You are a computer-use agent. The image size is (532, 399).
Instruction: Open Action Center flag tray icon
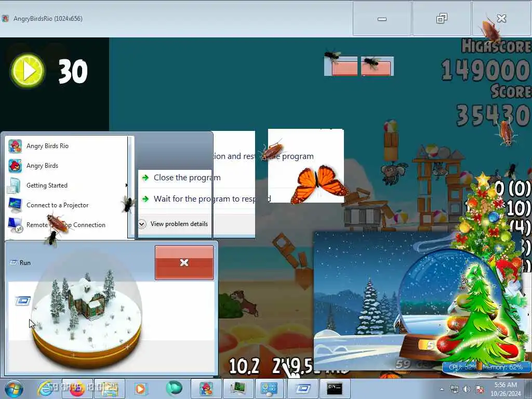(x=480, y=389)
